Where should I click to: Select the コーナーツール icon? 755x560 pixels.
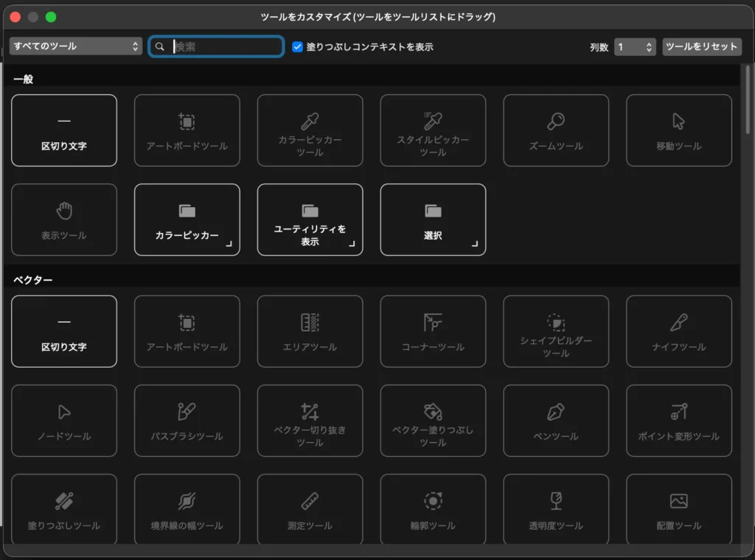pyautogui.click(x=433, y=323)
